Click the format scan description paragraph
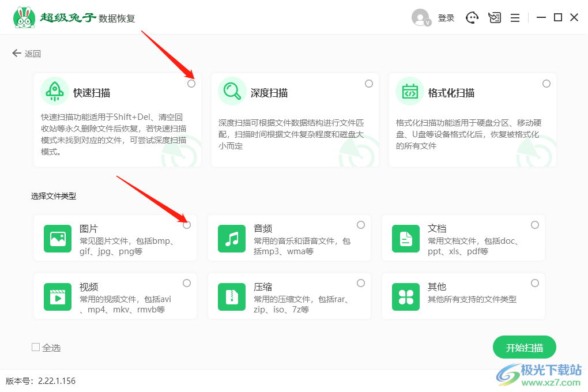The image size is (588, 392). click(469, 134)
